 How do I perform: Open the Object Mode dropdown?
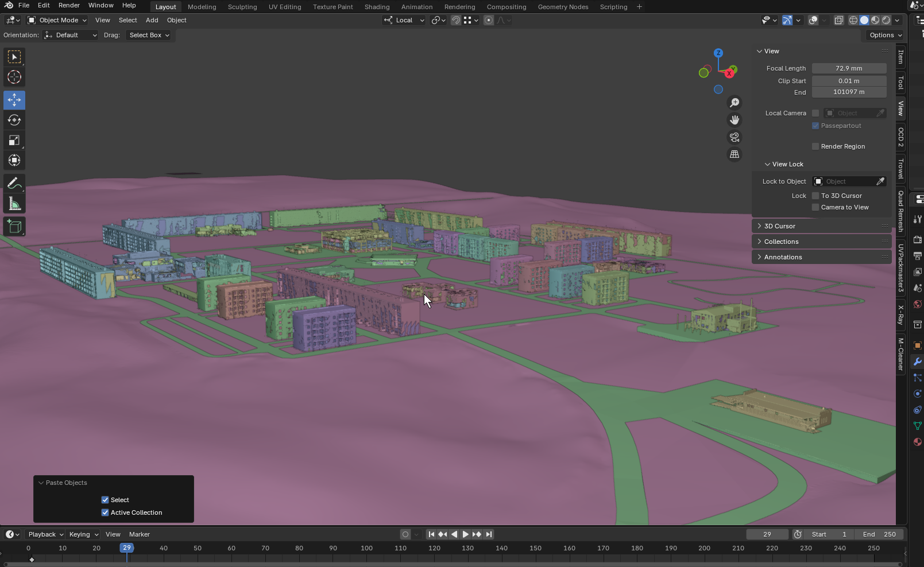pyautogui.click(x=57, y=20)
